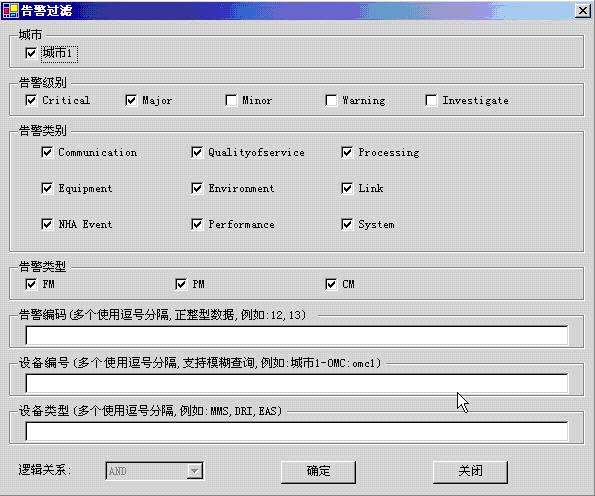
Task: Click the 关闭 button
Action: [470, 472]
